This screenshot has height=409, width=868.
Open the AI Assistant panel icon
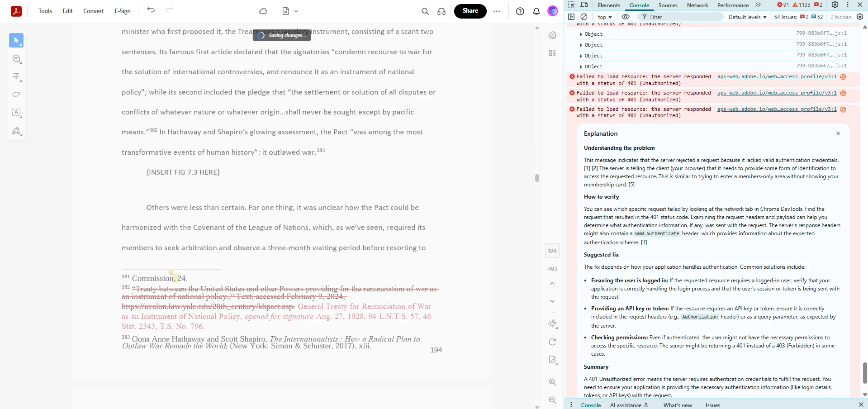pos(552,35)
